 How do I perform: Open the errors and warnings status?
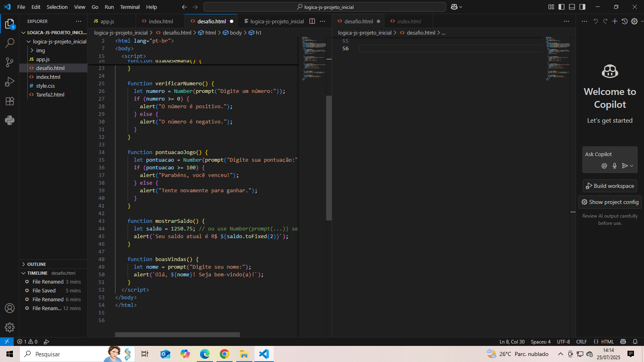pos(27,341)
